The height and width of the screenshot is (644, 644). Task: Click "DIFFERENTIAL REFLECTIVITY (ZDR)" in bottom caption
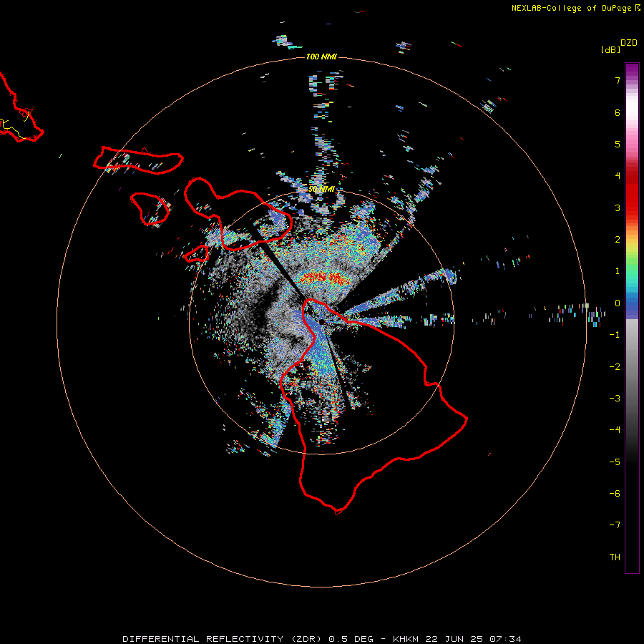click(223, 639)
